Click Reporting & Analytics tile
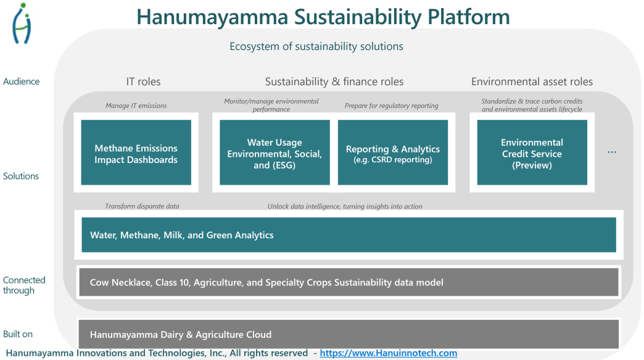Viewport: 644px width, 360px height. click(x=392, y=153)
